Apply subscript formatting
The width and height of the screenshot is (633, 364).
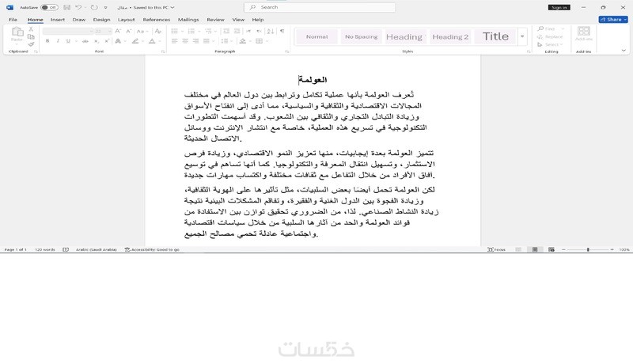(x=96, y=41)
